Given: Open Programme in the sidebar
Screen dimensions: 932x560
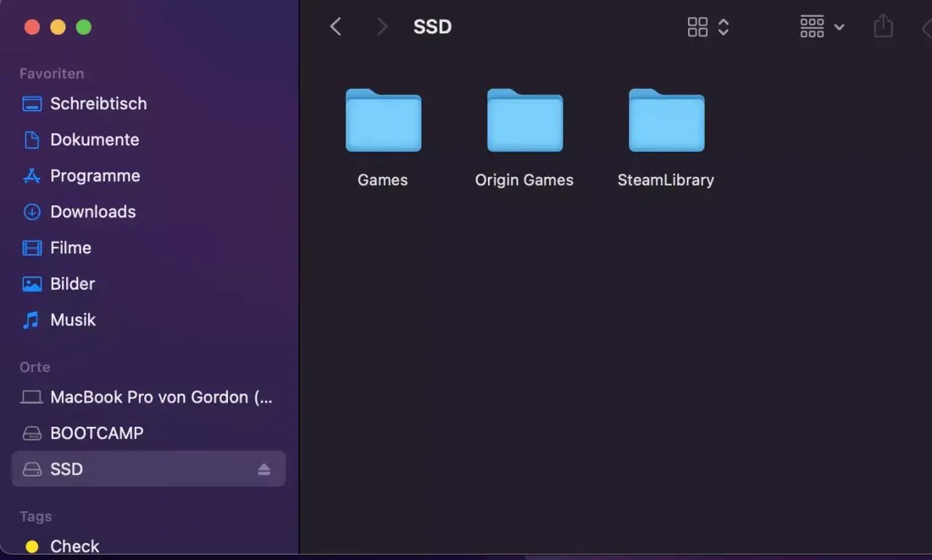Looking at the screenshot, I should [149, 176].
